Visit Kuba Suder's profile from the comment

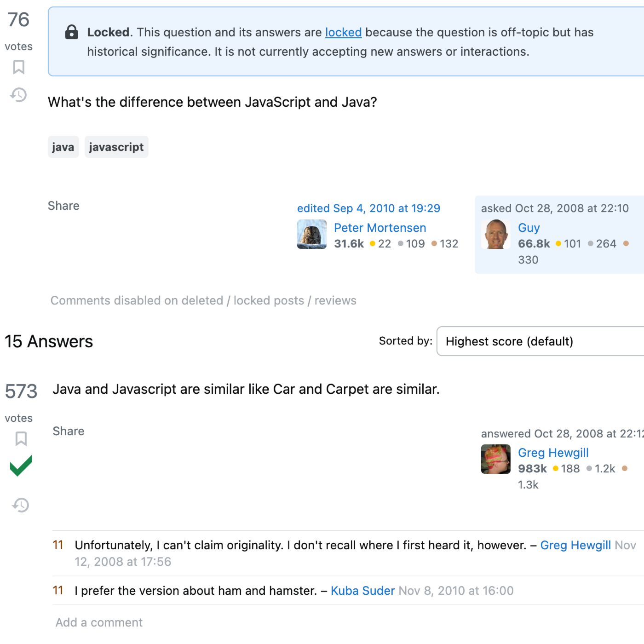[362, 591]
